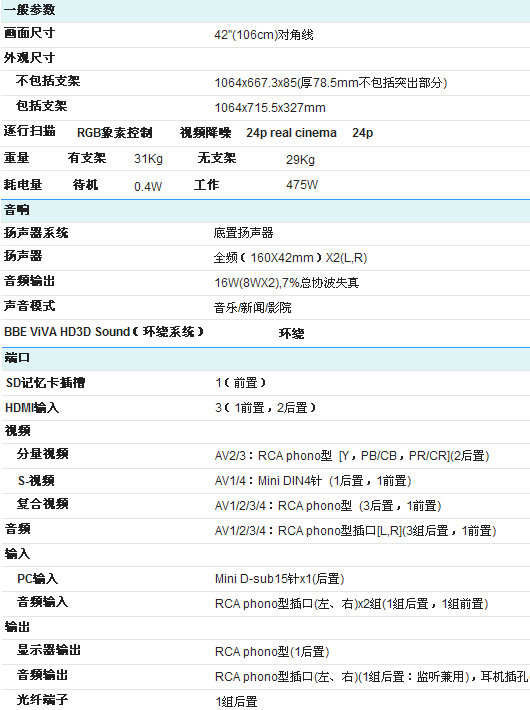Click the S-视频 row label
This screenshot has width=530, height=710.
[x=36, y=481]
